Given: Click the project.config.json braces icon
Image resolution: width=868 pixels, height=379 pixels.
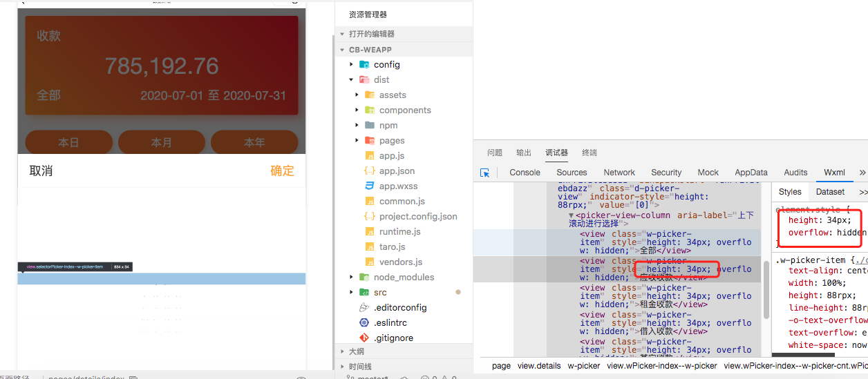Looking at the screenshot, I should [x=370, y=216].
